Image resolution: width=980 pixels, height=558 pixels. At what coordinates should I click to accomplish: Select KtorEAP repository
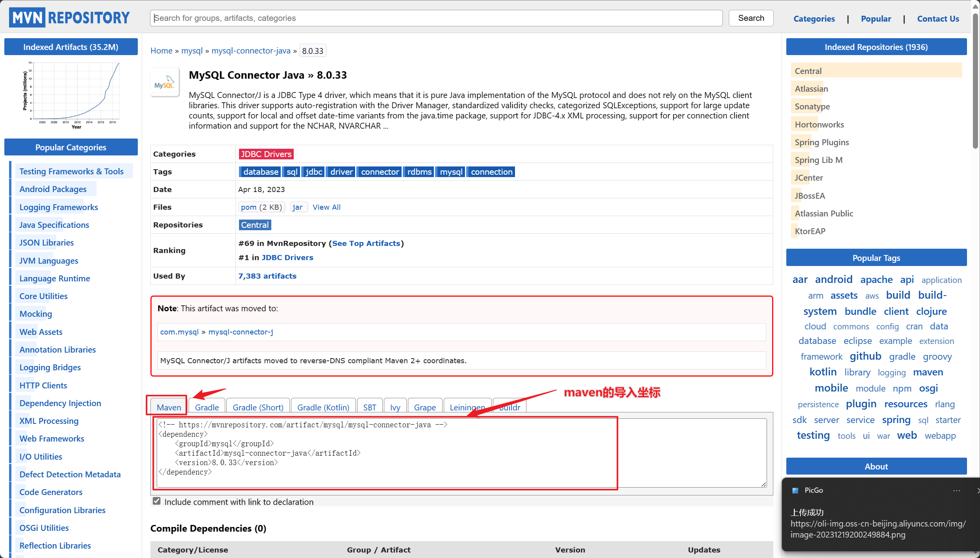(810, 231)
